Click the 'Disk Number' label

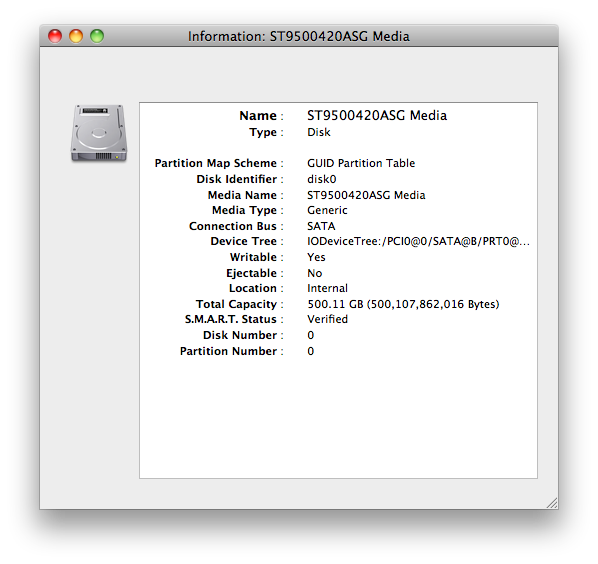tap(240, 335)
